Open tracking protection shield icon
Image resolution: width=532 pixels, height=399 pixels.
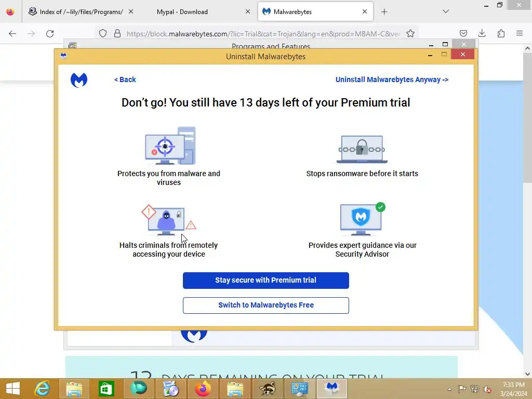[x=103, y=33]
